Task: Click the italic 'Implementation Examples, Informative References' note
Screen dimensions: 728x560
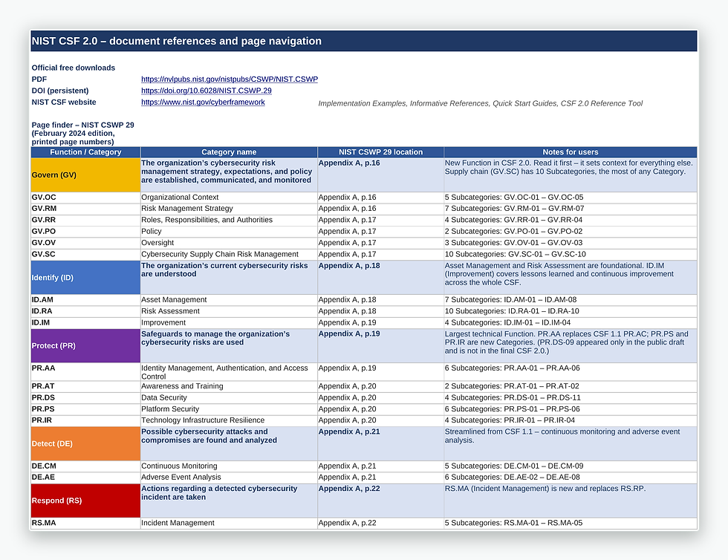Action: [481, 103]
